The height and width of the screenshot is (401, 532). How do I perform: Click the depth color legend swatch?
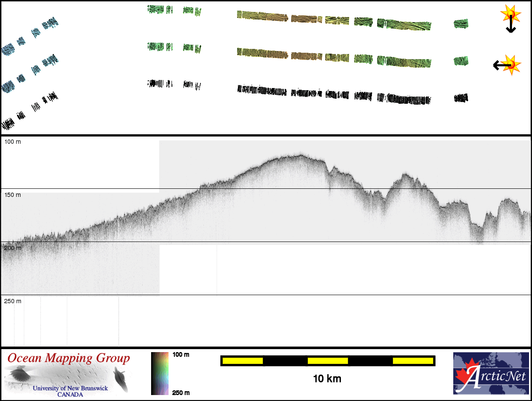point(160,373)
